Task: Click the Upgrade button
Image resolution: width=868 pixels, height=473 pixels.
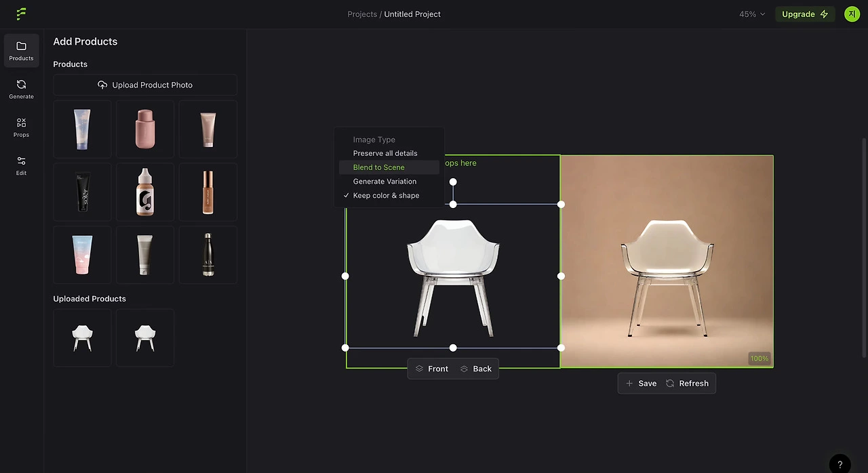Action: tap(805, 14)
